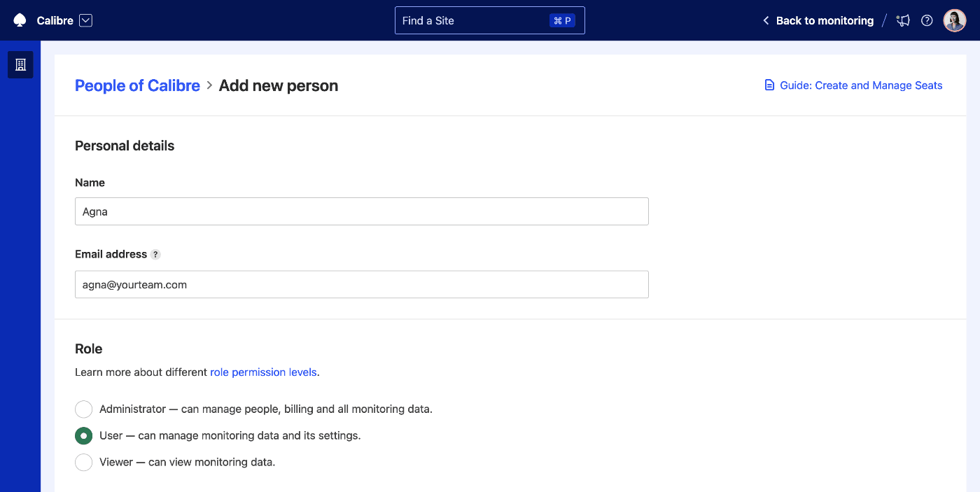Select the User role radio button

pos(84,435)
